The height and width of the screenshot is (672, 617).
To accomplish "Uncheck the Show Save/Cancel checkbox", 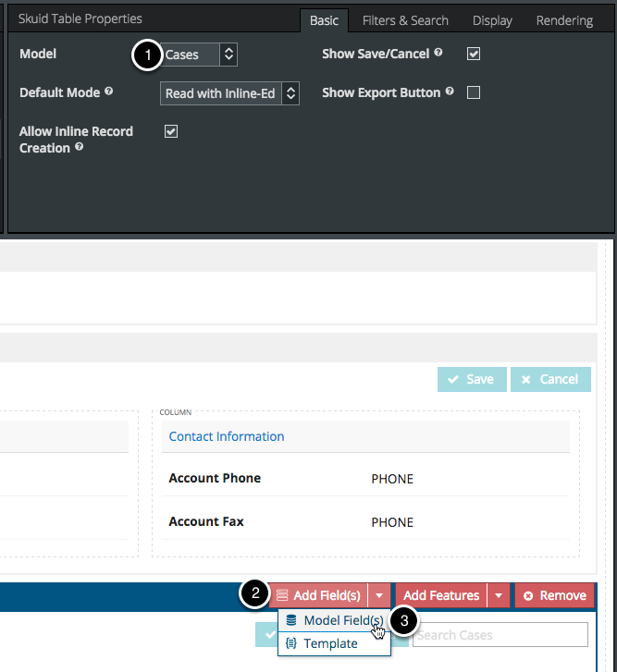I will tap(474, 55).
